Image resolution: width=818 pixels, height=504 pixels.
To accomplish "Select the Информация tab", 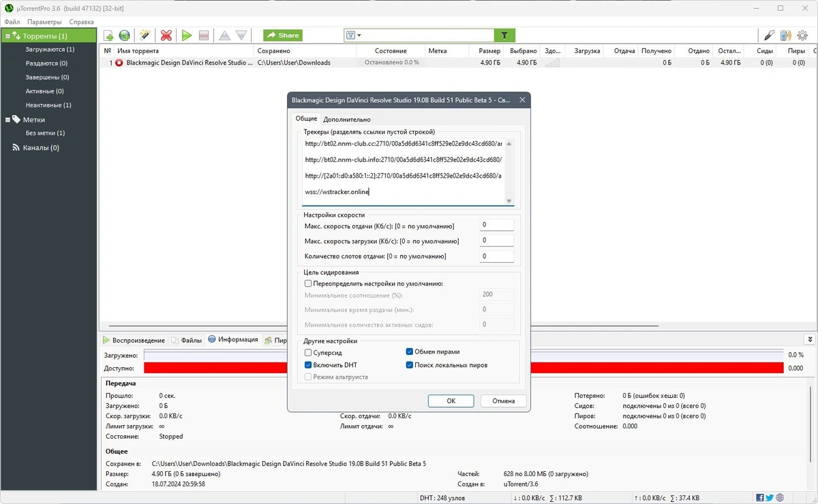I will click(x=233, y=339).
